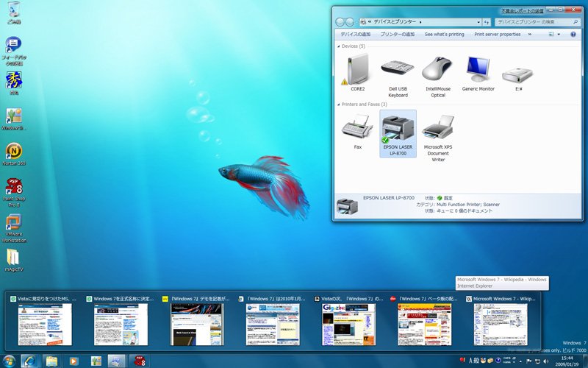Open the CORE2 computer device
The height and width of the screenshot is (368, 588).
pyautogui.click(x=357, y=72)
